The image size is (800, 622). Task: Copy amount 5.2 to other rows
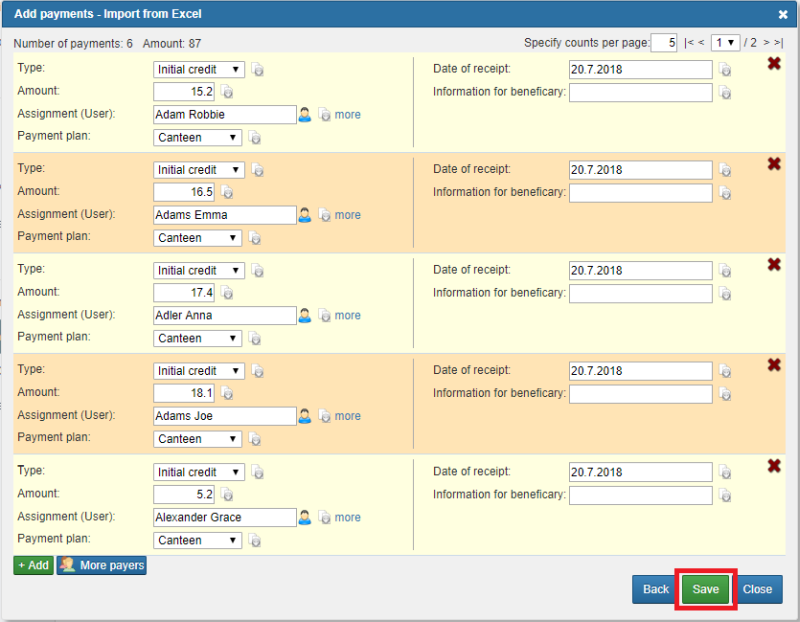point(227,494)
